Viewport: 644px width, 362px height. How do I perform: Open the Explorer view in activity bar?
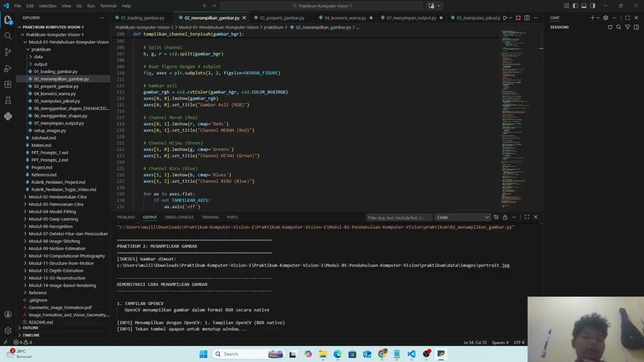click(x=8, y=20)
